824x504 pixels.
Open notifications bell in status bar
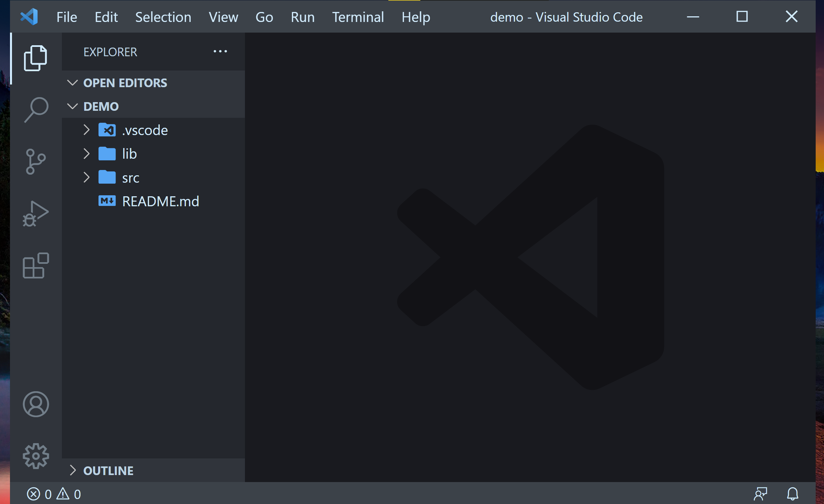793,494
